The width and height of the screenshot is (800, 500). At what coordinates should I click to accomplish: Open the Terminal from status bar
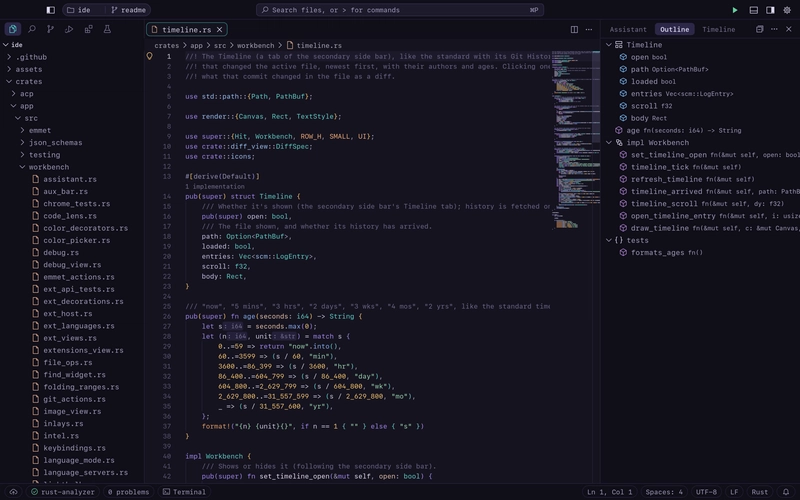click(x=184, y=492)
